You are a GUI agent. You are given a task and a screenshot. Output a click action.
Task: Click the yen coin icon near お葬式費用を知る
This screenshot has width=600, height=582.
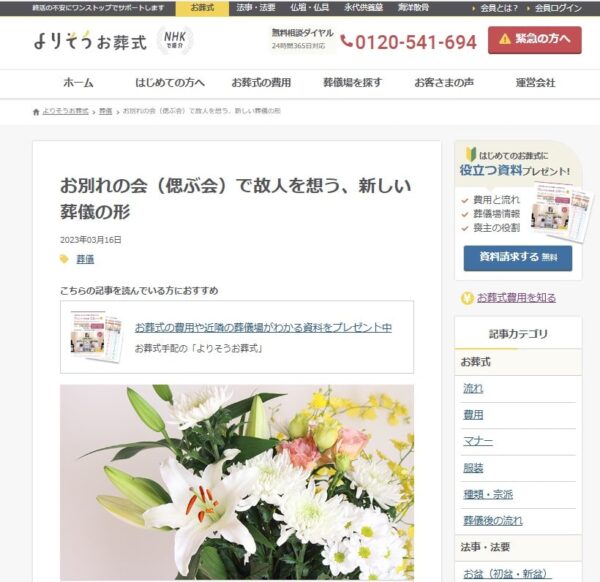(x=467, y=298)
